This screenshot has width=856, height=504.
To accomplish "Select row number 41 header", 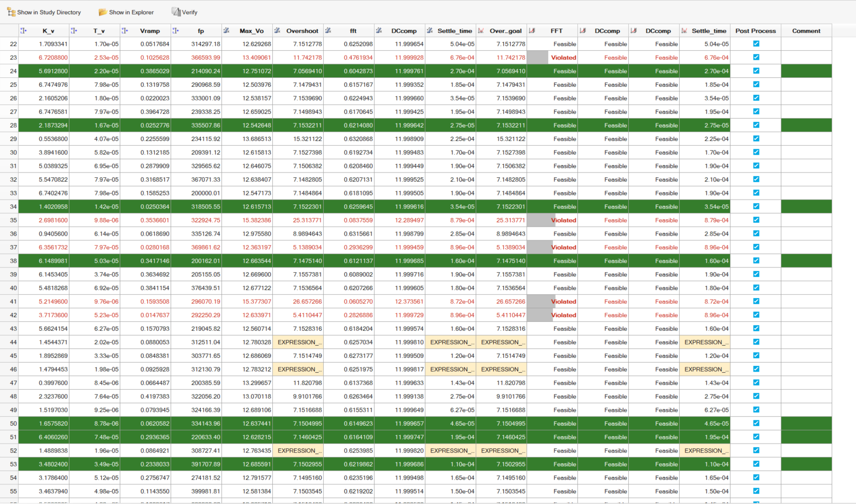I will pyautogui.click(x=10, y=302).
